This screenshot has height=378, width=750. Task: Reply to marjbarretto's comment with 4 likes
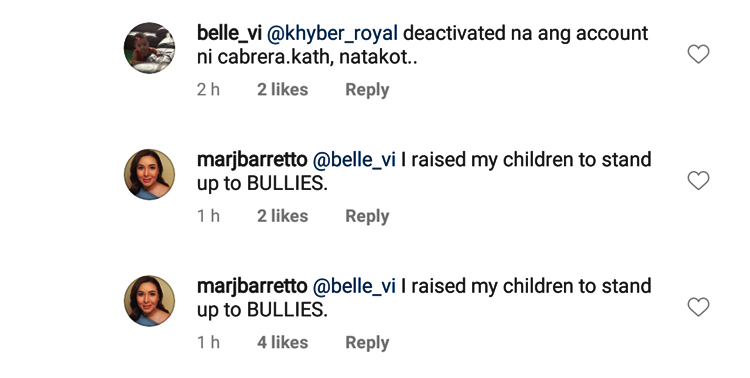coord(367,343)
